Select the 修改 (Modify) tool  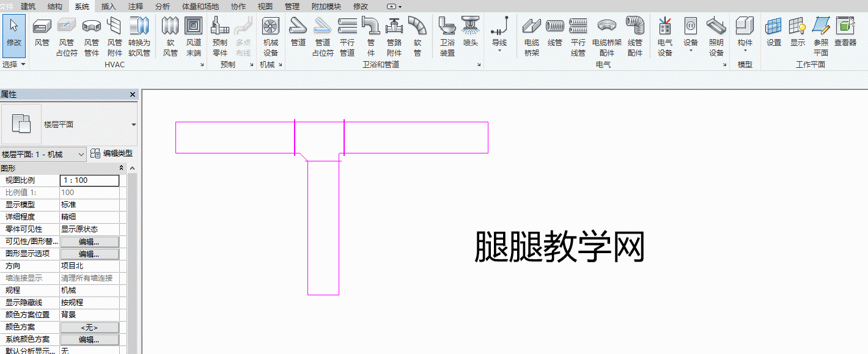pos(13,36)
